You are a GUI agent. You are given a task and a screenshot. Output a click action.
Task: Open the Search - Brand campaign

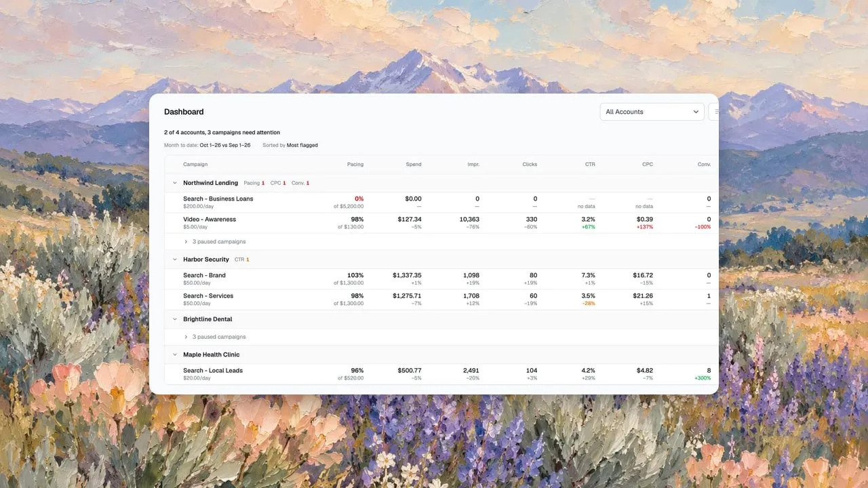[204, 276]
